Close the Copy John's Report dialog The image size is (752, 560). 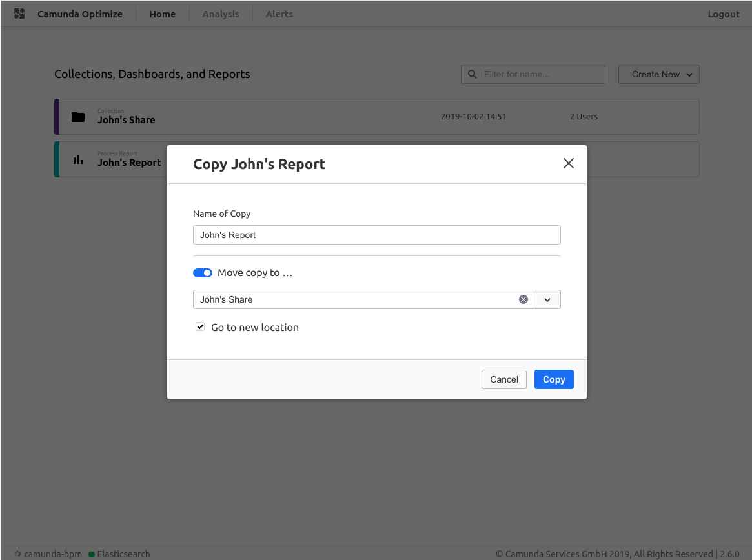(568, 163)
